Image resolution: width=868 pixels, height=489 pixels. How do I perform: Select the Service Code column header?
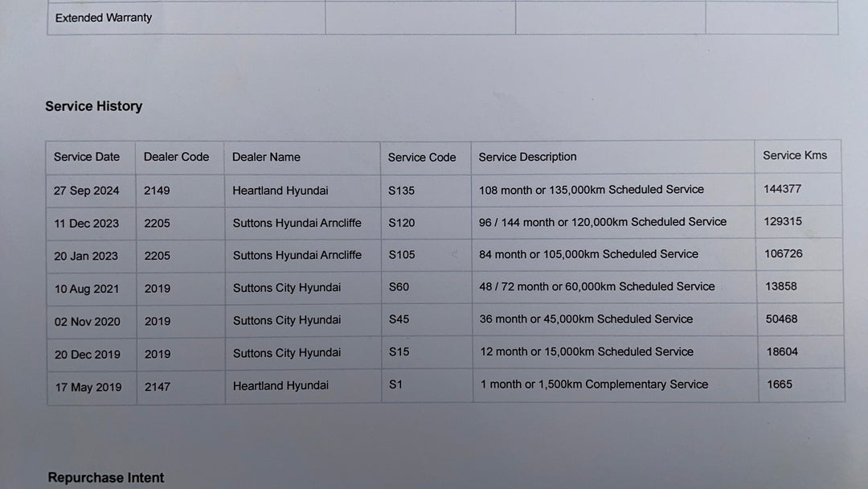[x=421, y=157]
